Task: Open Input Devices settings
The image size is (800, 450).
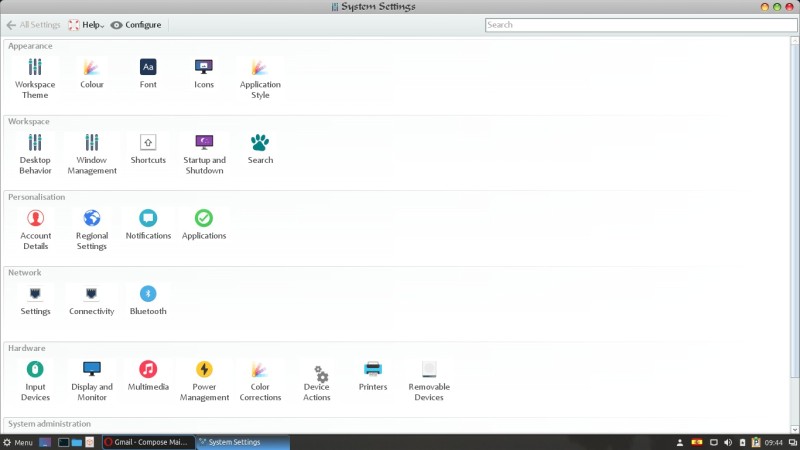Action: pos(35,380)
